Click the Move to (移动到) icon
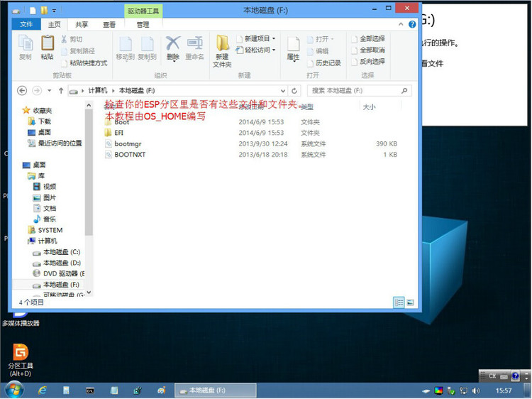The height and width of the screenshot is (399, 532). point(125,48)
